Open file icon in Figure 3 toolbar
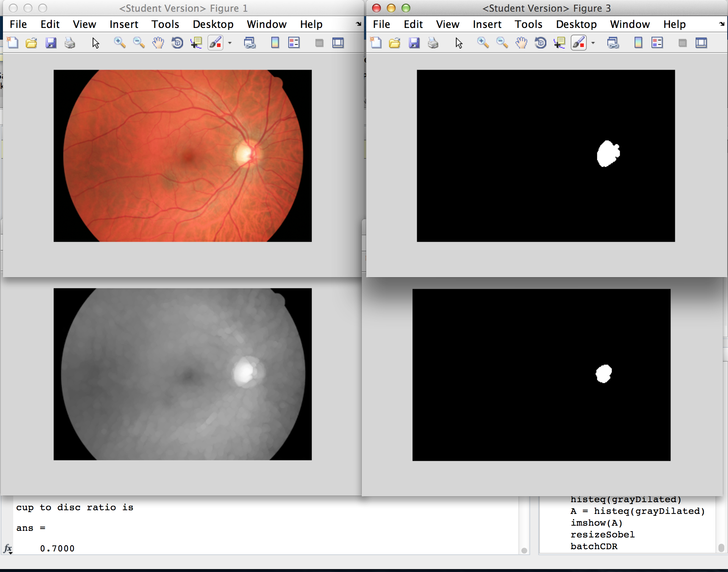 [x=395, y=43]
